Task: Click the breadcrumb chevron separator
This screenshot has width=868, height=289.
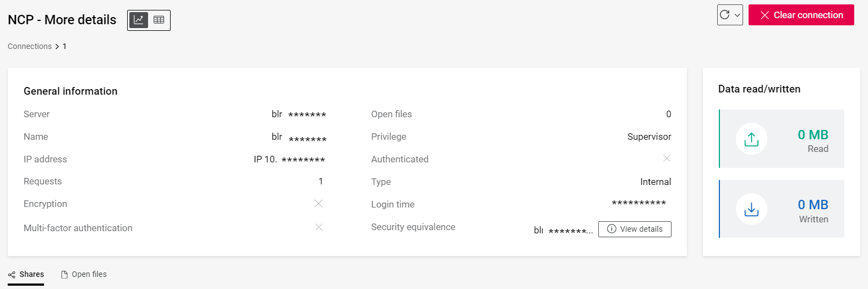Action: click(x=57, y=47)
